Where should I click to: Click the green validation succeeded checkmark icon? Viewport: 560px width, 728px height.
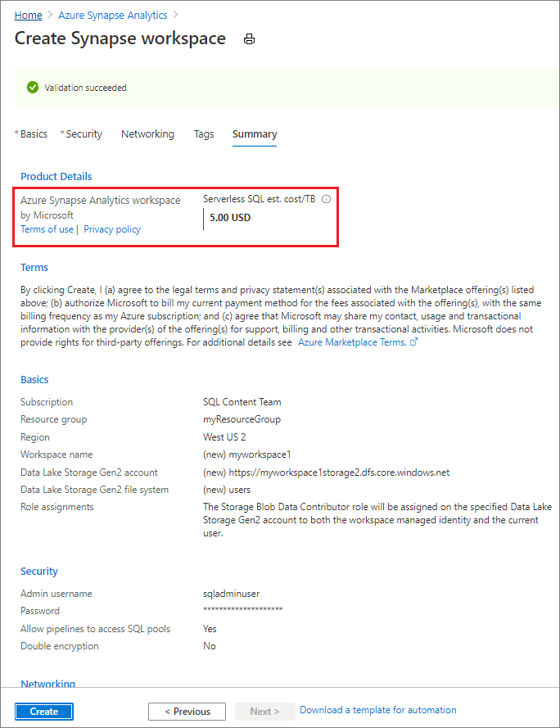coord(33,88)
